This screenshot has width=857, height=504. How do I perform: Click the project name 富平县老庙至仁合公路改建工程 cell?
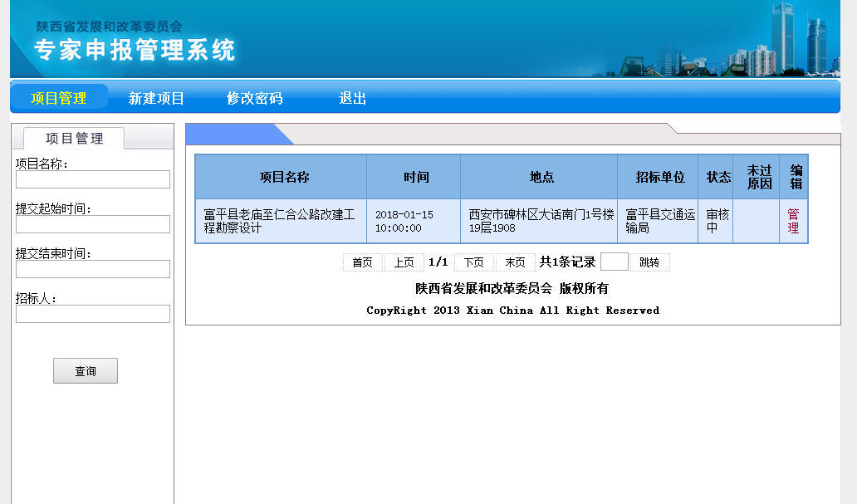pyautogui.click(x=279, y=221)
